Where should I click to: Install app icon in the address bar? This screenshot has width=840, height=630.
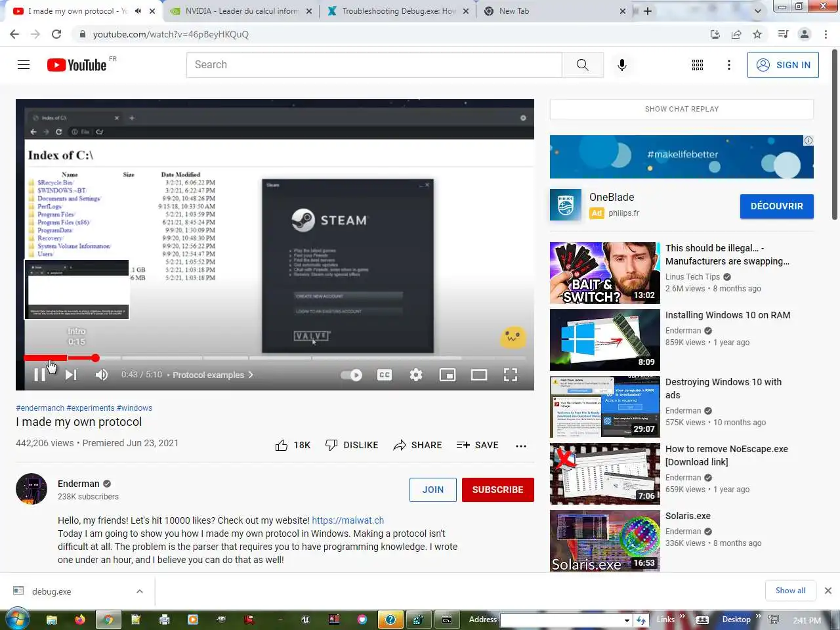(715, 34)
